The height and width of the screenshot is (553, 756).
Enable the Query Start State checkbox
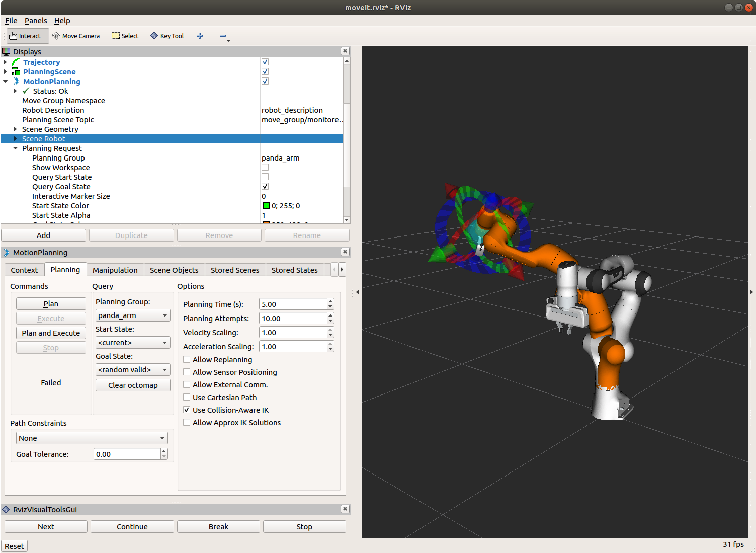[265, 177]
